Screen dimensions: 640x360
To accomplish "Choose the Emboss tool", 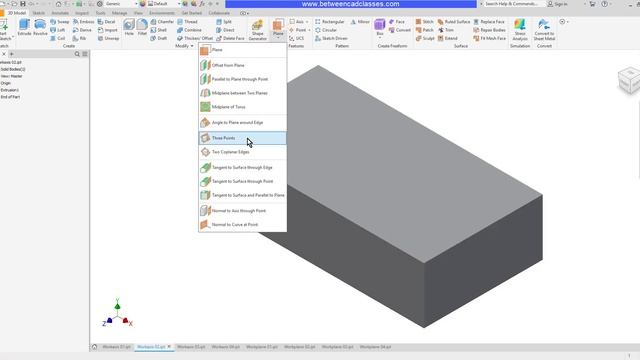I will [84, 22].
